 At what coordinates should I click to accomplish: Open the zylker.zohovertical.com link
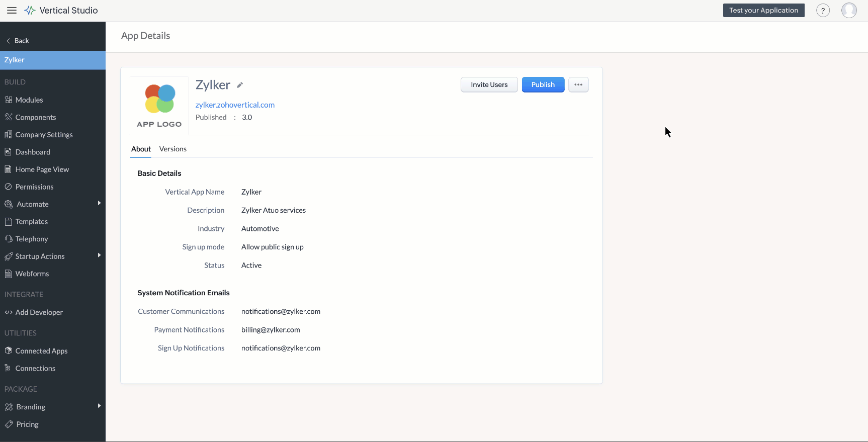coord(235,105)
